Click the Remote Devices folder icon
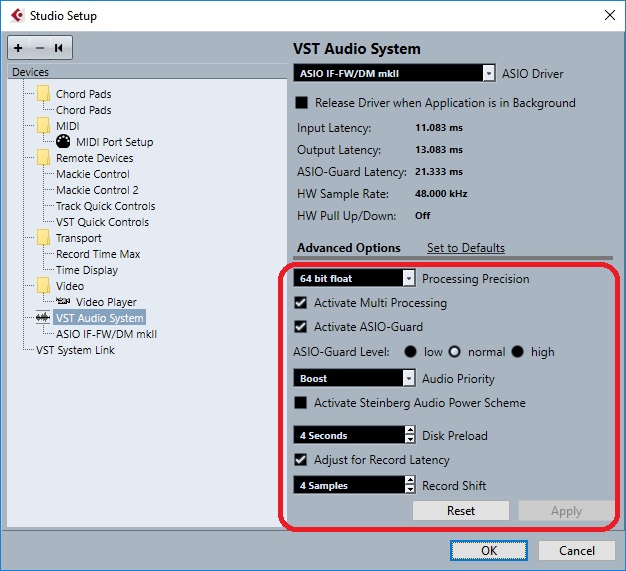 [x=43, y=158]
